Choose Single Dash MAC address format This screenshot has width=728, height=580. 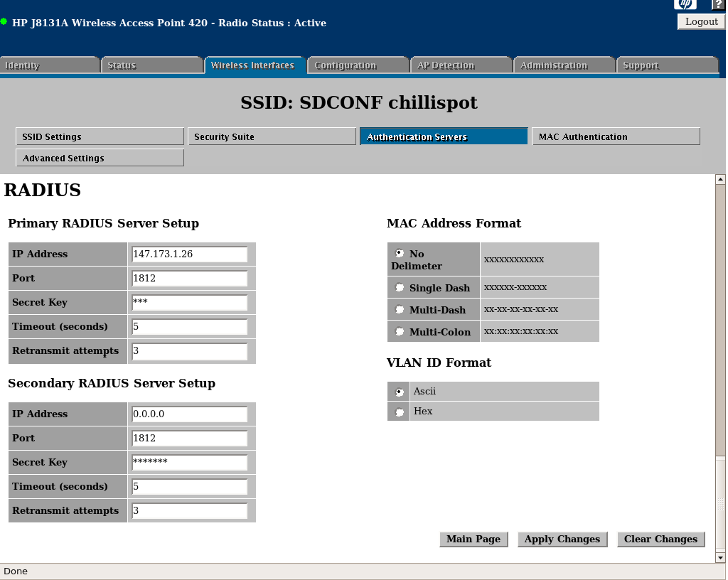coord(400,288)
